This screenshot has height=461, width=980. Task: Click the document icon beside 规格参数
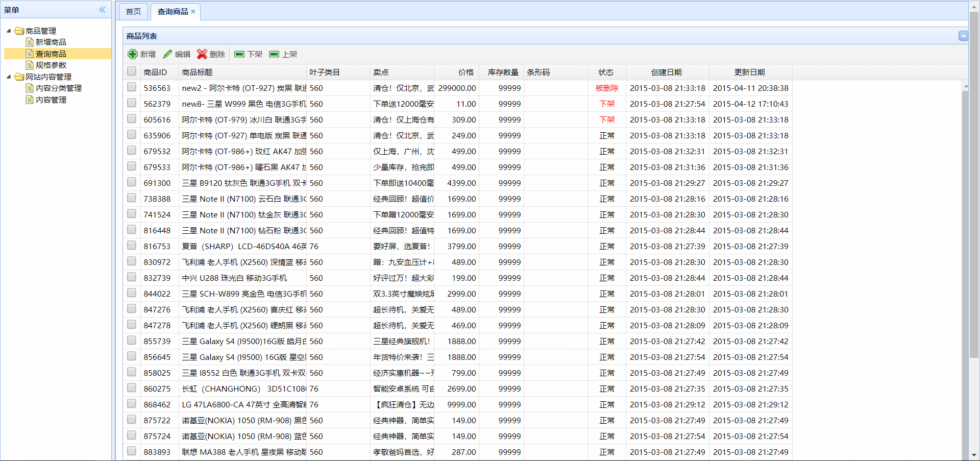(30, 65)
